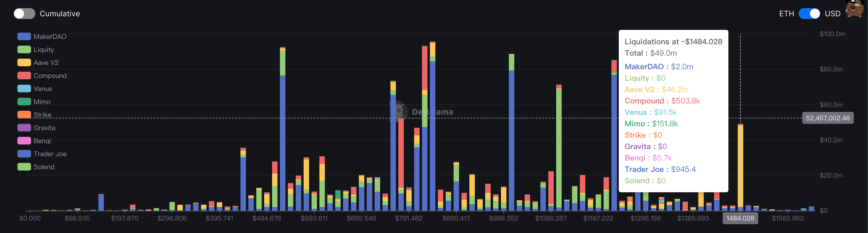Toggle the Cumulative switch
This screenshot has width=868, height=233.
pos(24,14)
